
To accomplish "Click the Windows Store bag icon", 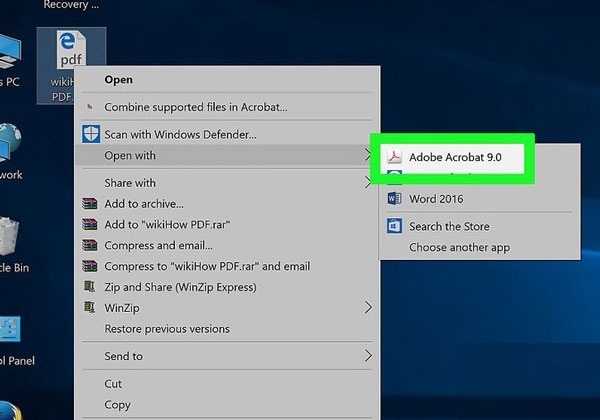I will (x=394, y=227).
